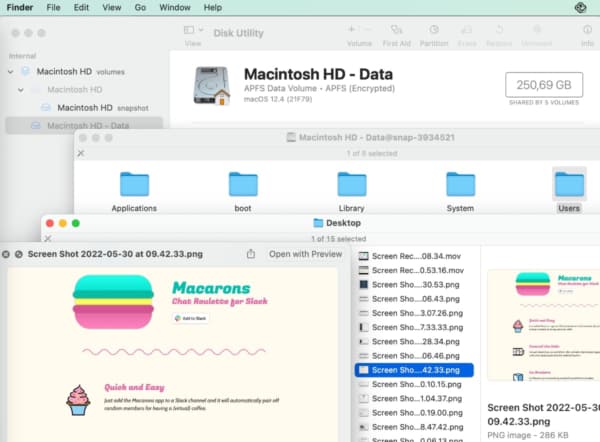Run First Aid in Disk Utility
Screen dimensions: 600x442
click(396, 29)
